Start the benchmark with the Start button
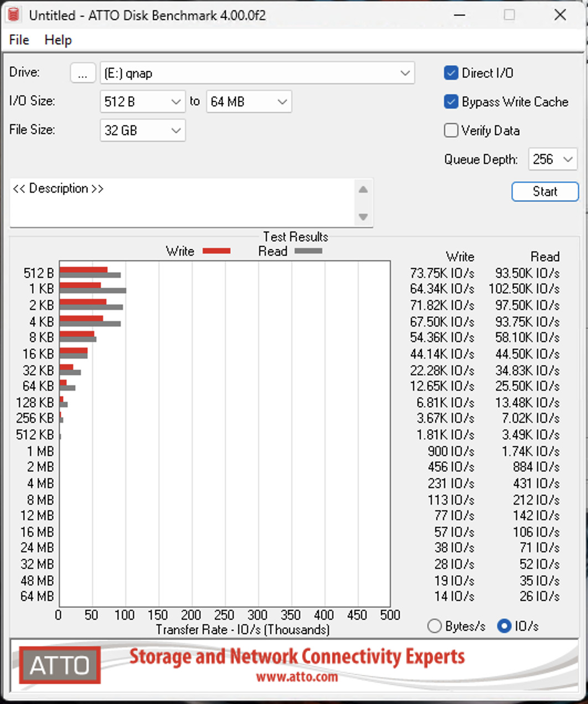Image resolution: width=588 pixels, height=704 pixels. 545,191
